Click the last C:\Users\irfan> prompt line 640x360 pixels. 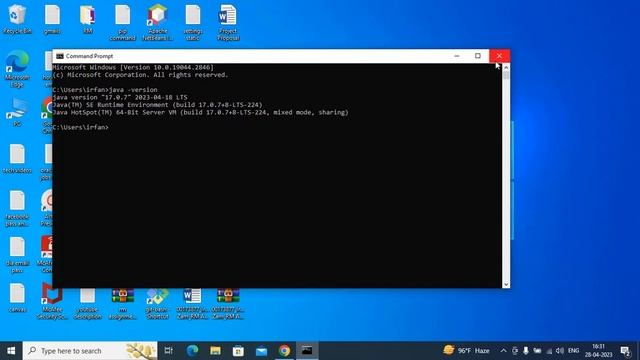click(x=81, y=127)
